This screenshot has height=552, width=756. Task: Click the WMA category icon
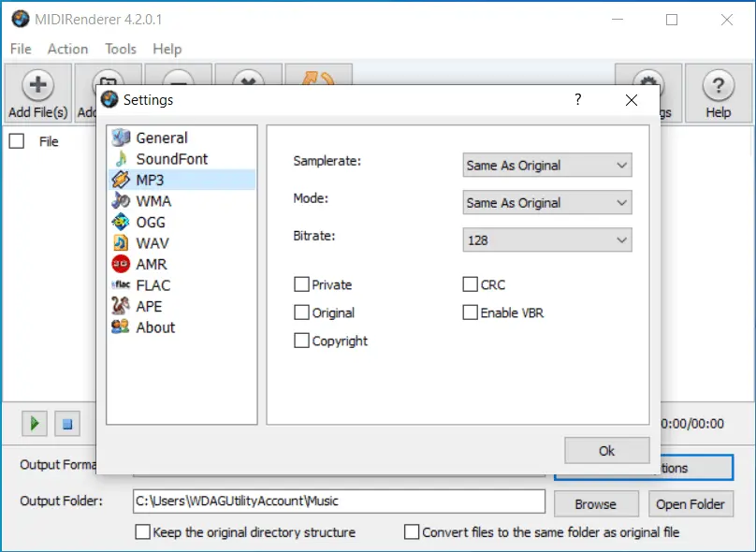pyautogui.click(x=121, y=200)
